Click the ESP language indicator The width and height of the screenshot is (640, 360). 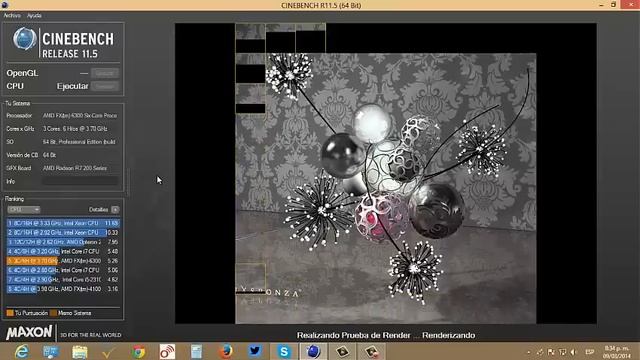590,352
